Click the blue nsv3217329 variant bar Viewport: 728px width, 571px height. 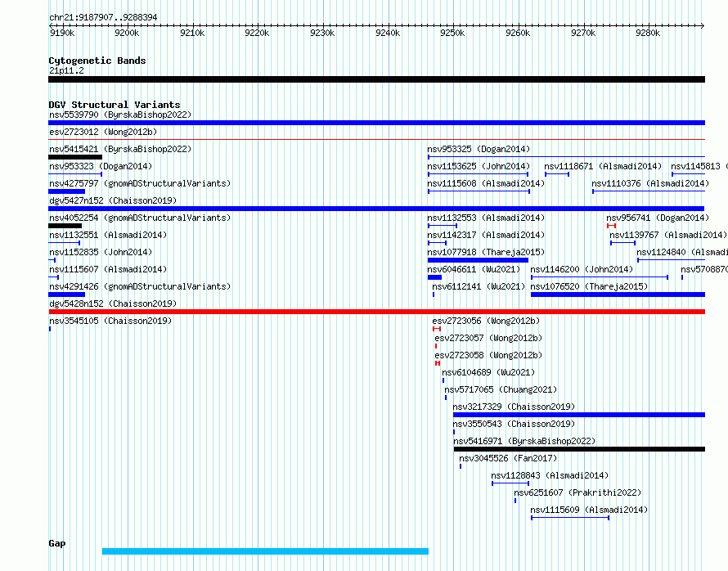tap(579, 415)
